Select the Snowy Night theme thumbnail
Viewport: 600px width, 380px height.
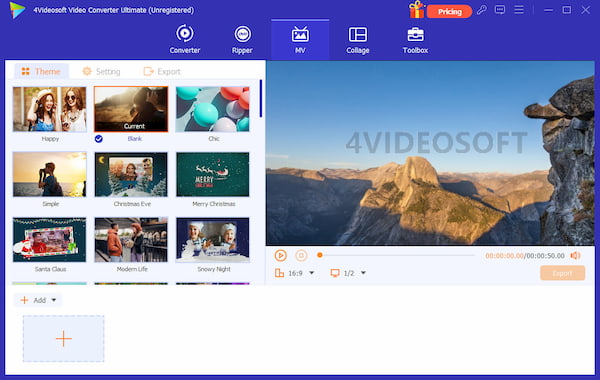(213, 240)
